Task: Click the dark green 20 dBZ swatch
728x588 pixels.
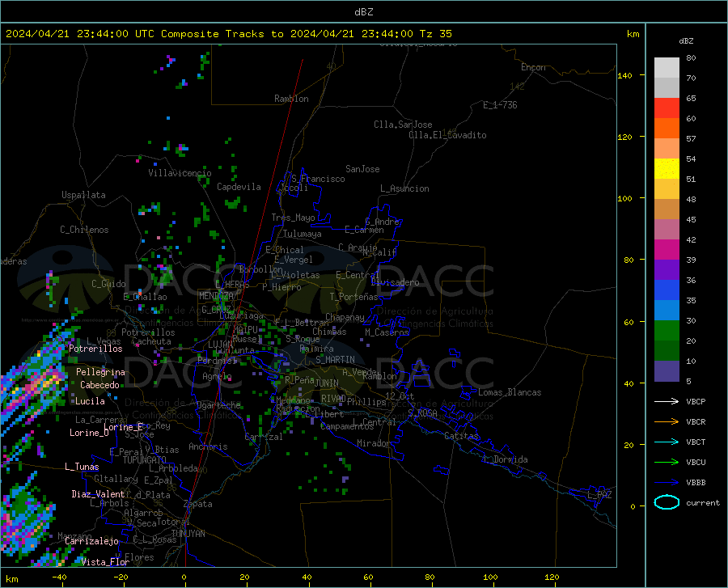Action: pos(667,350)
